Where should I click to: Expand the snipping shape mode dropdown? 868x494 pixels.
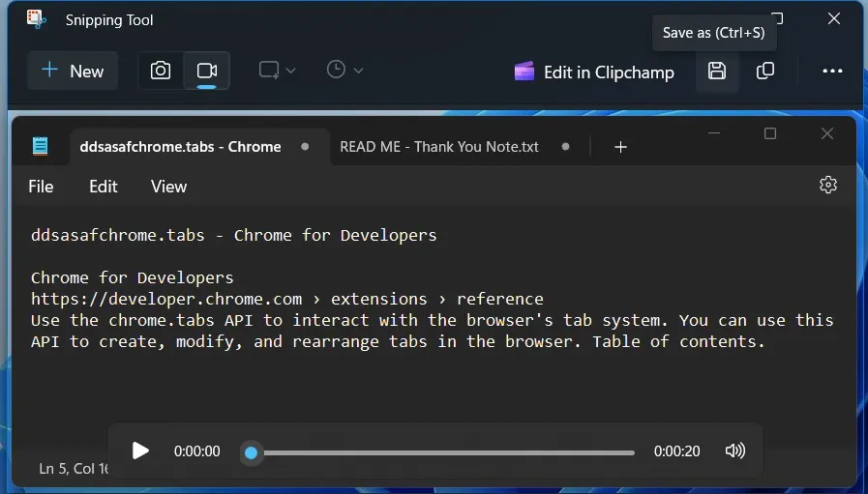(x=277, y=71)
